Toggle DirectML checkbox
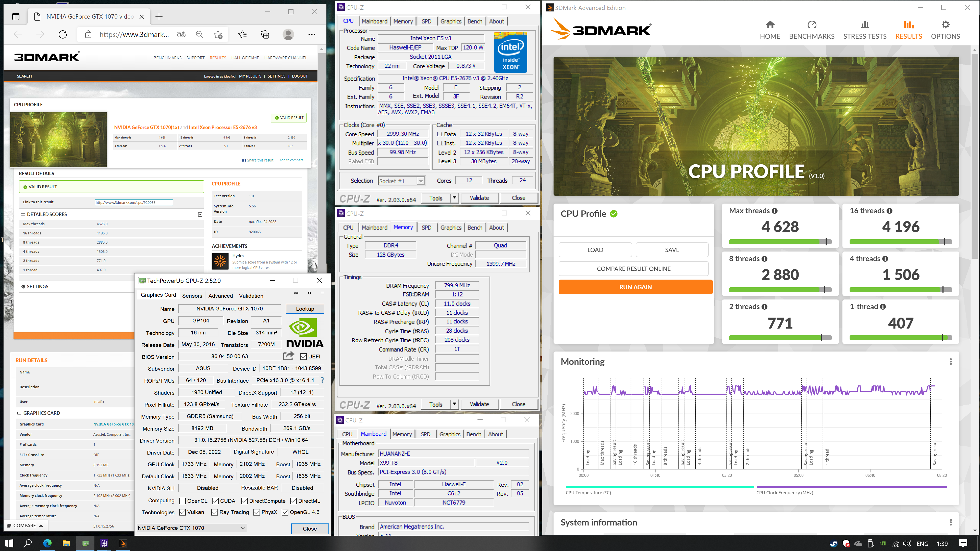Image resolution: width=980 pixels, height=551 pixels. (293, 501)
